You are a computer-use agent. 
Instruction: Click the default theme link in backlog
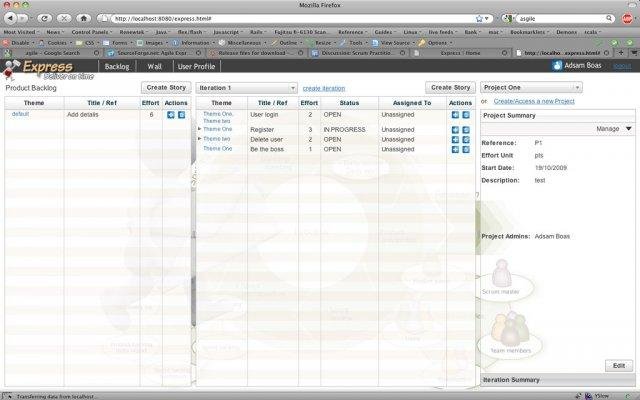click(20, 114)
